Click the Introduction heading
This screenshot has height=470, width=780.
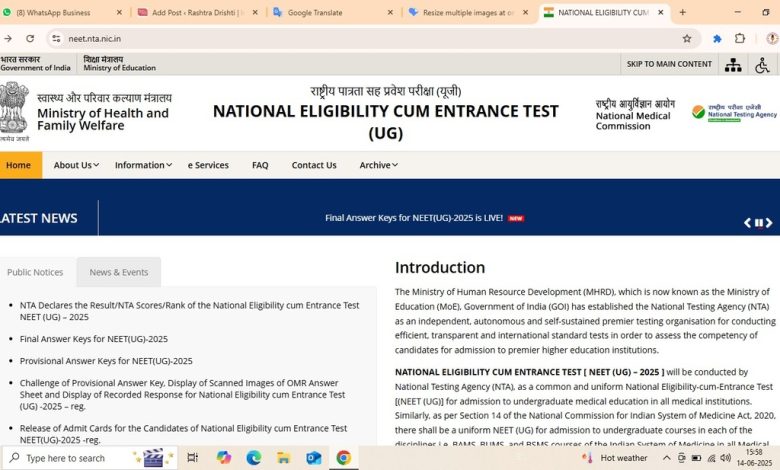(440, 268)
